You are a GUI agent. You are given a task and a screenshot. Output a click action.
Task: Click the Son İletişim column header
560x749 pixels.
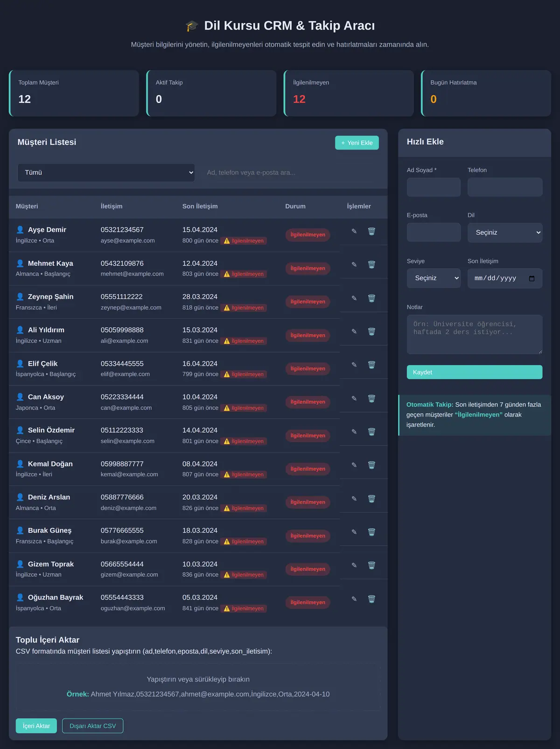pyautogui.click(x=200, y=206)
